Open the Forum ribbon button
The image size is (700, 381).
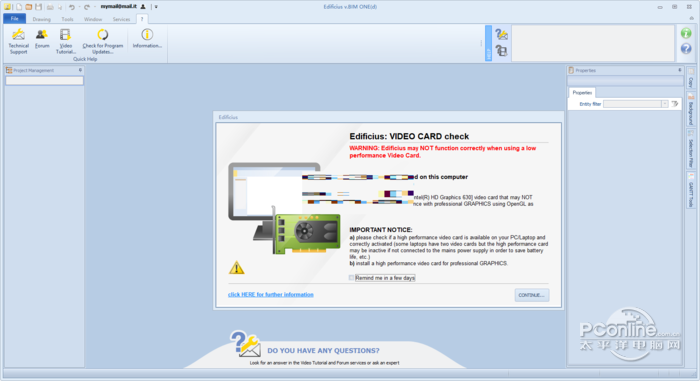(x=42, y=38)
